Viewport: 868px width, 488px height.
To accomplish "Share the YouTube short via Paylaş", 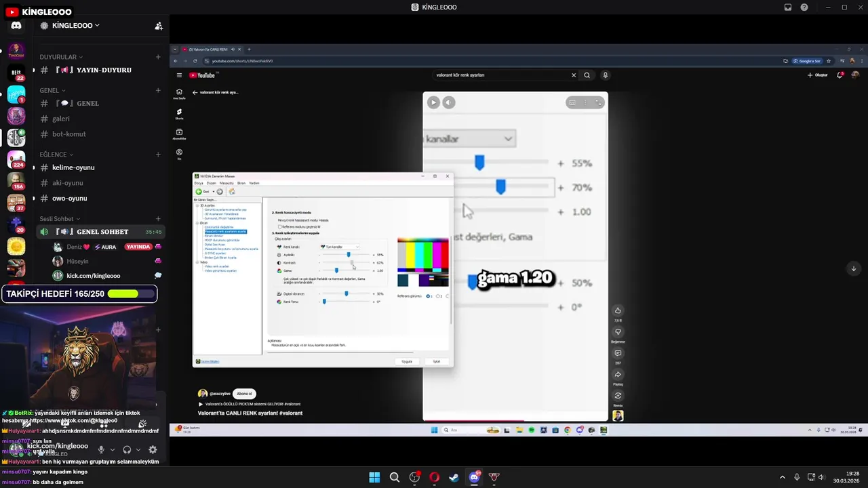I will pos(618,375).
